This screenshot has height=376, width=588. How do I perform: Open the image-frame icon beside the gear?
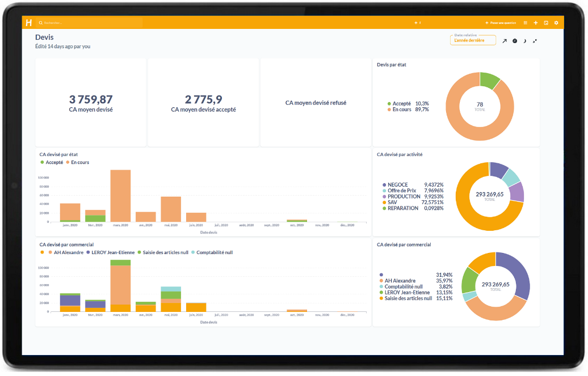546,23
